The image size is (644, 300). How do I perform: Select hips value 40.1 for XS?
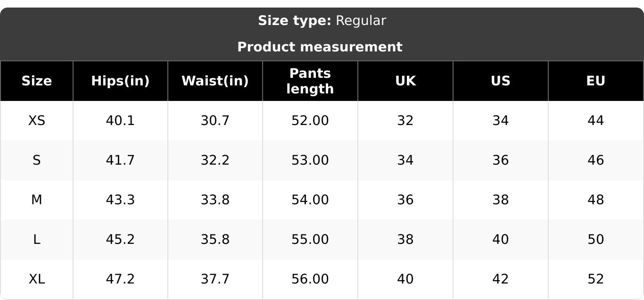(120, 121)
